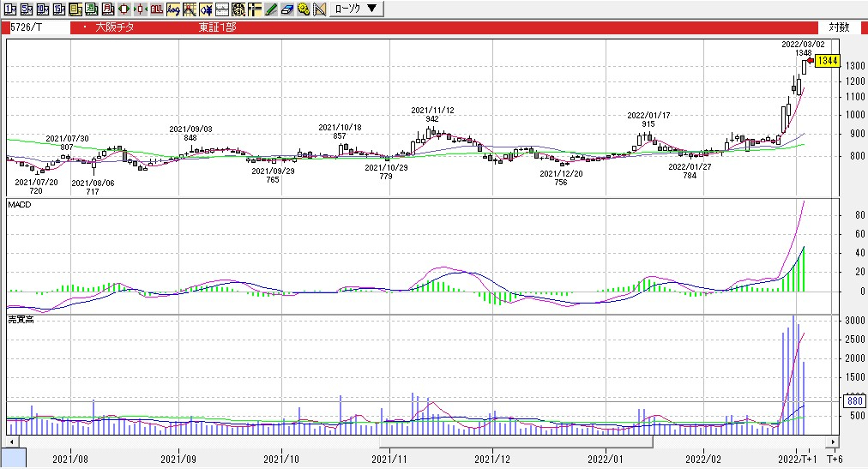Click the scrollbar left arrow button
The width and height of the screenshot is (868, 469).
11,442
